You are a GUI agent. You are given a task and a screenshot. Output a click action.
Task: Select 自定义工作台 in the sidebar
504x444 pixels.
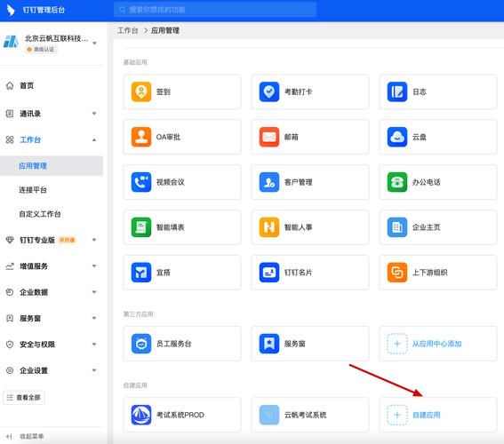pos(40,214)
